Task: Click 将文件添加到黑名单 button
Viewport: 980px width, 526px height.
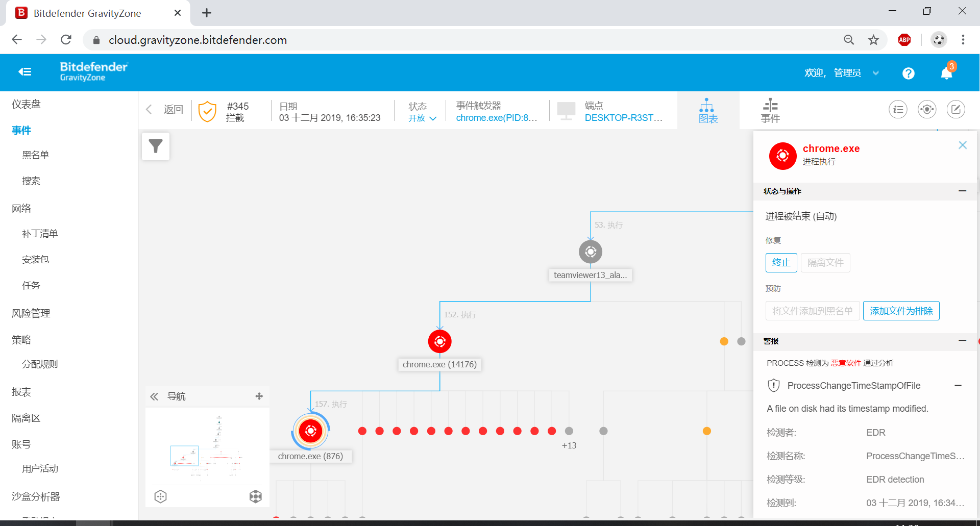Action: click(813, 311)
